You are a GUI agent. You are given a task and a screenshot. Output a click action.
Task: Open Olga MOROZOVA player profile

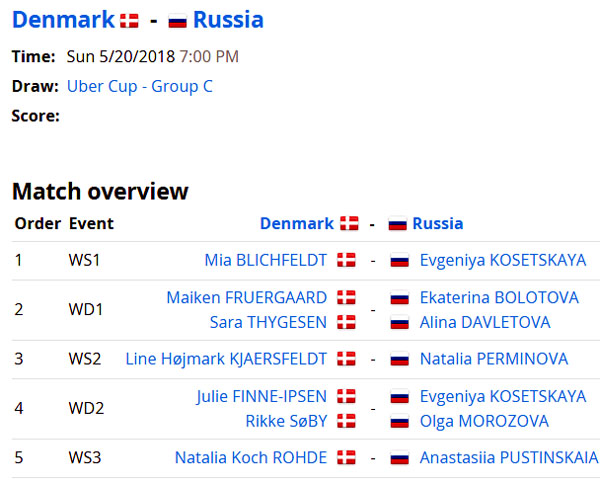[x=484, y=421]
